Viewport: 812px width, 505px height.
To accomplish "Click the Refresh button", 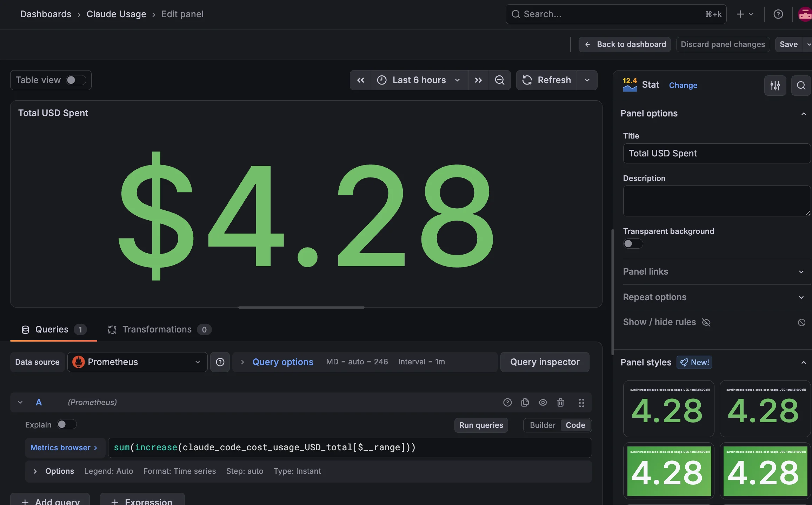I will pos(546,80).
